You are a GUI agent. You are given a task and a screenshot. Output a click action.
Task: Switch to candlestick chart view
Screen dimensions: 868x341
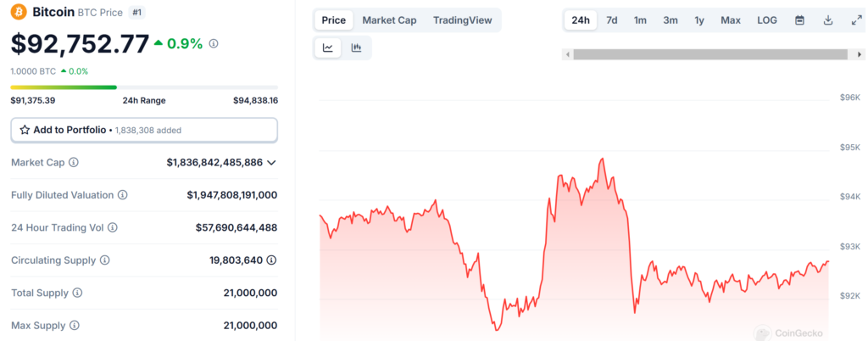[356, 48]
